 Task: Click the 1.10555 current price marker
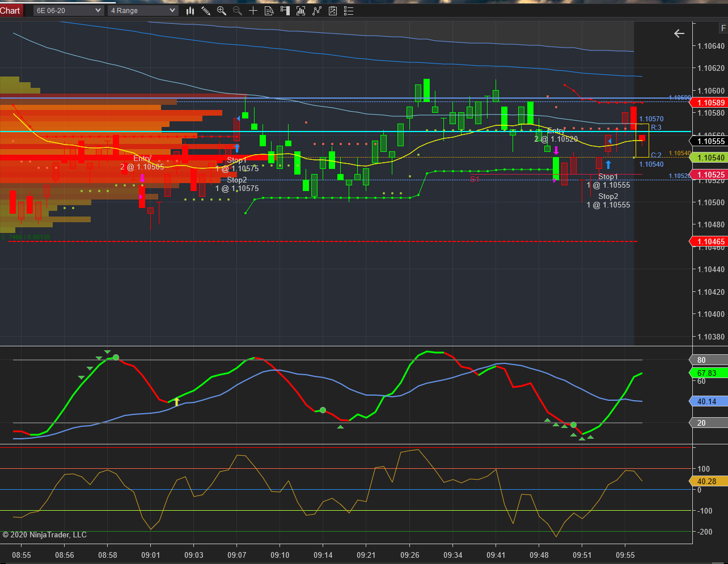click(709, 141)
